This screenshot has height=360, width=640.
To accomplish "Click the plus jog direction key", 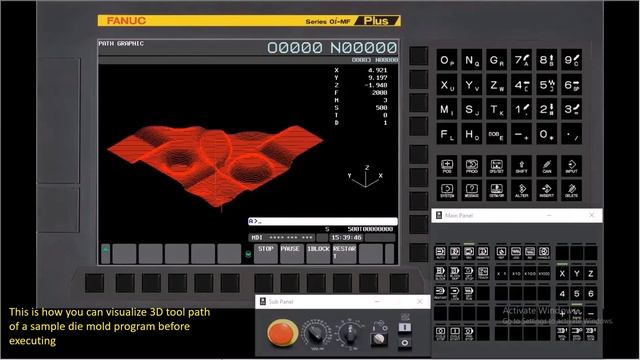I will click(562, 313).
